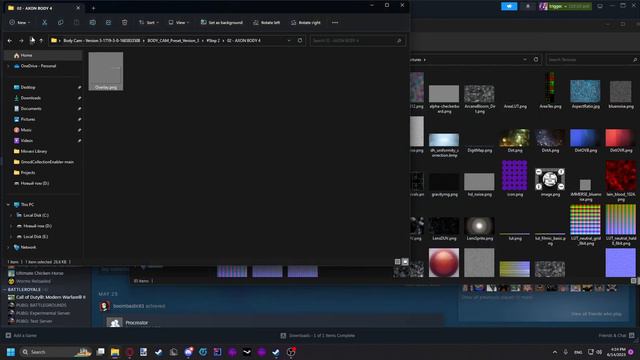The image size is (640, 360).
Task: Open File Explorer from the taskbar
Action: click(x=115, y=352)
